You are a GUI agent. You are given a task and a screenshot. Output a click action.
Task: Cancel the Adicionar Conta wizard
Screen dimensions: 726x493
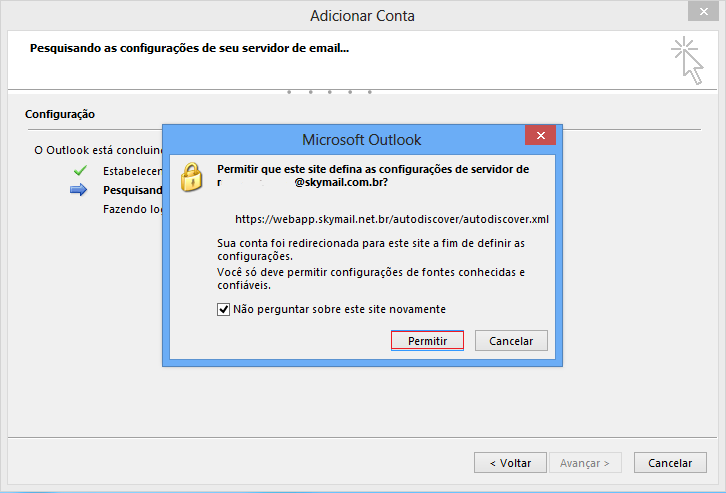670,462
